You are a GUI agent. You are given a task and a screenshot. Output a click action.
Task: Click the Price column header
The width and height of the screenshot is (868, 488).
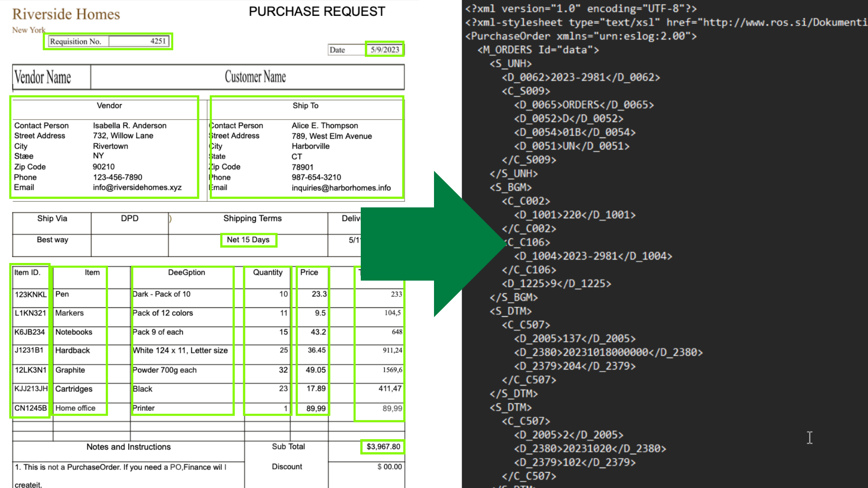(x=309, y=272)
